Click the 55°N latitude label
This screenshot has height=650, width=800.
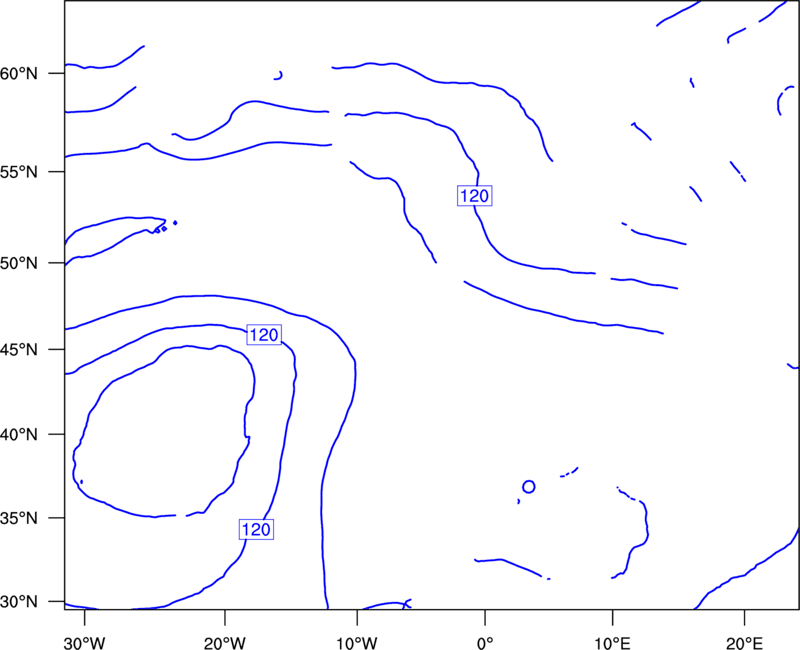[19, 172]
